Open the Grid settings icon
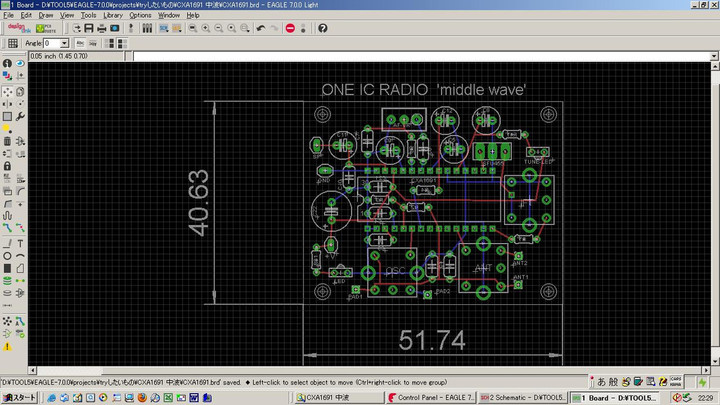The width and height of the screenshot is (720, 405). pyautogui.click(x=12, y=43)
